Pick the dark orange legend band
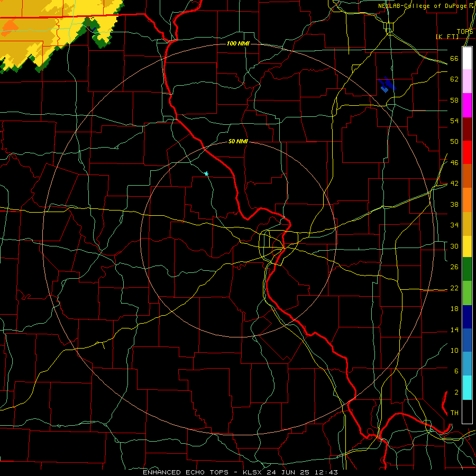This screenshot has width=476, height=476. (x=467, y=176)
